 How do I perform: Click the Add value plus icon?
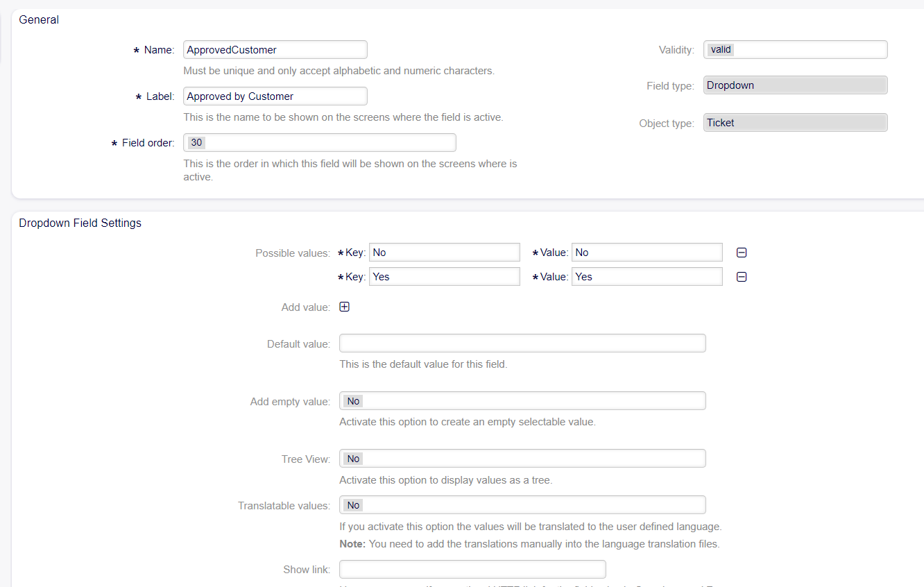coord(344,307)
